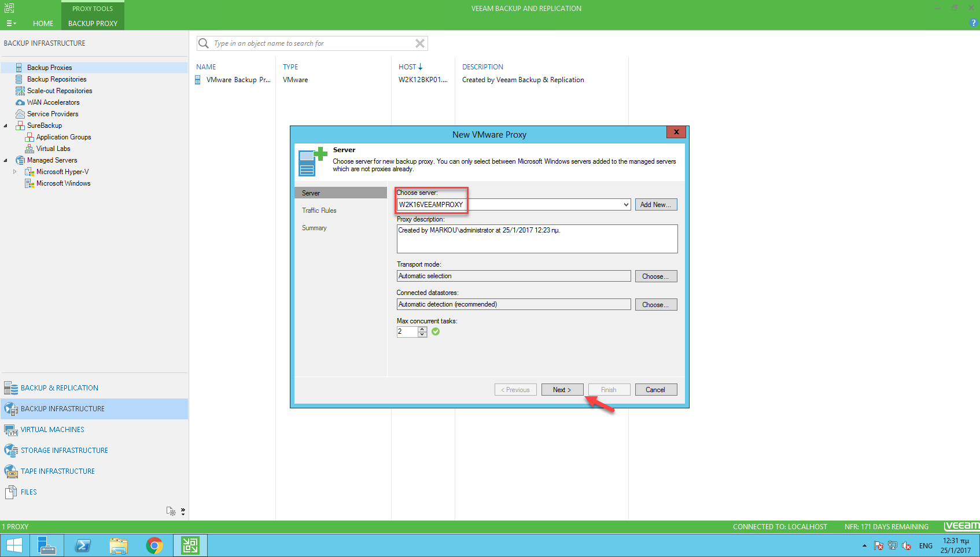Screen dimensions: 980x557
Task: Click the green validation check icon
Action: click(x=436, y=331)
